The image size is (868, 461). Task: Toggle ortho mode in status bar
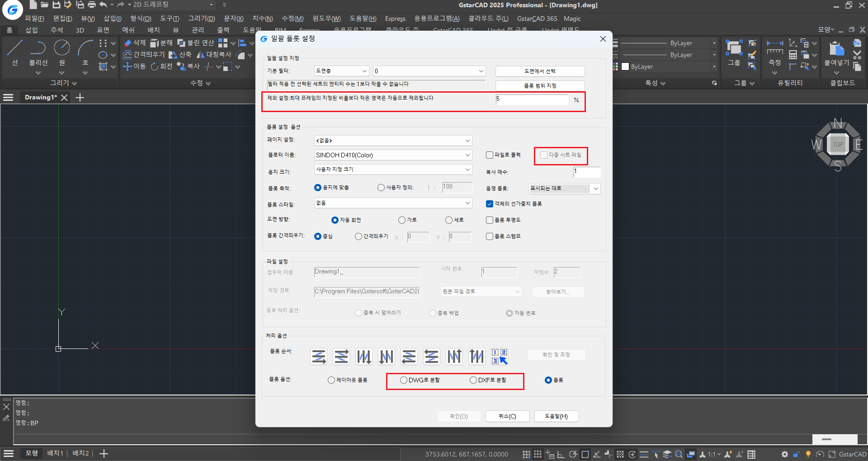click(561, 454)
